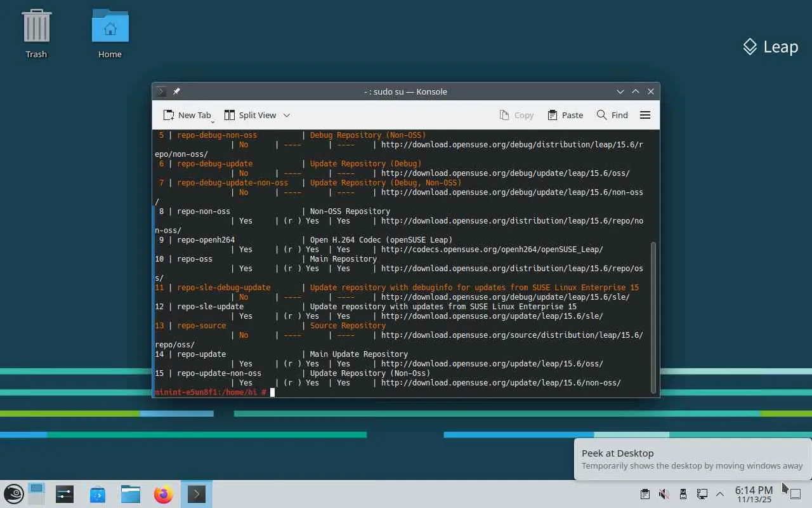Click the codecs.opensuse.org openh264 URL
The height and width of the screenshot is (508, 812).
coord(492,250)
